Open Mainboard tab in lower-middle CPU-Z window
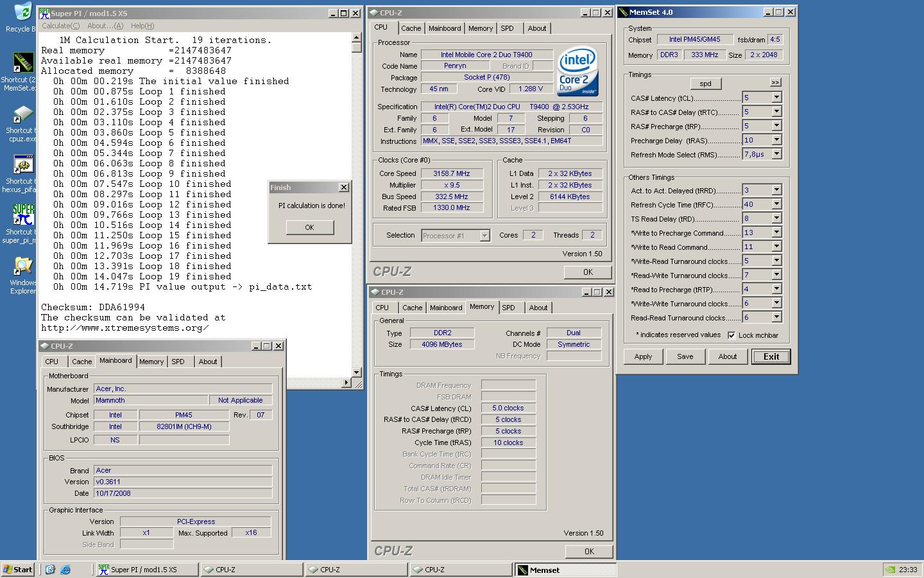The image size is (924, 578). coord(446,308)
